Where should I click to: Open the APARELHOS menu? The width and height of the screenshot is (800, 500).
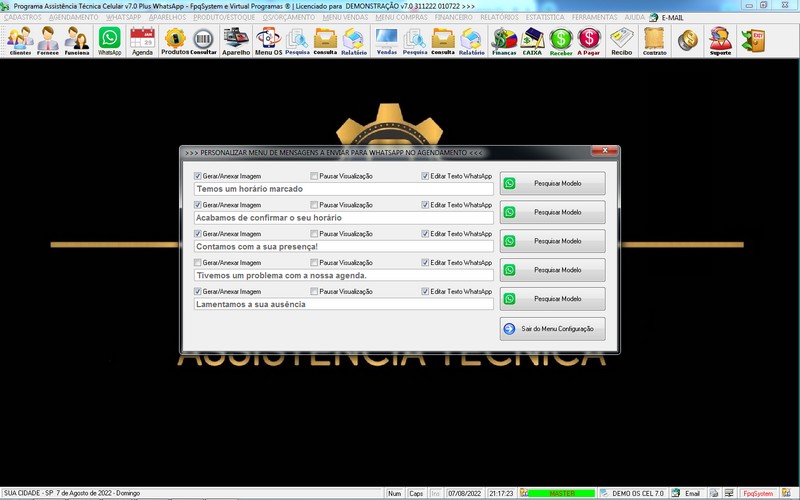(x=167, y=17)
